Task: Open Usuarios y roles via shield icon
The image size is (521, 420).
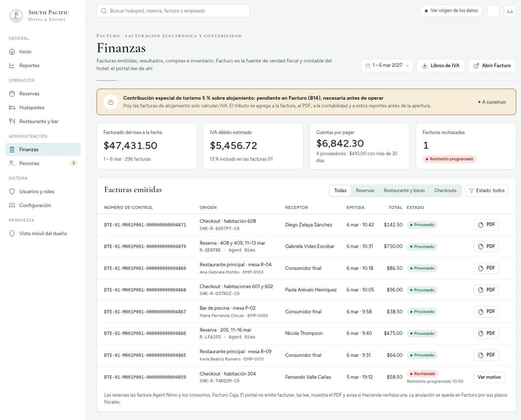Action: click(12, 191)
